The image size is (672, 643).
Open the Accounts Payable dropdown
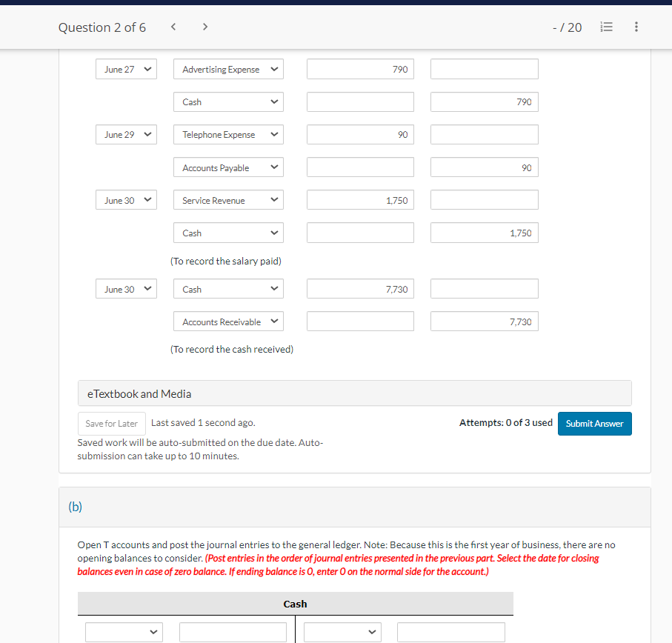pyautogui.click(x=228, y=167)
